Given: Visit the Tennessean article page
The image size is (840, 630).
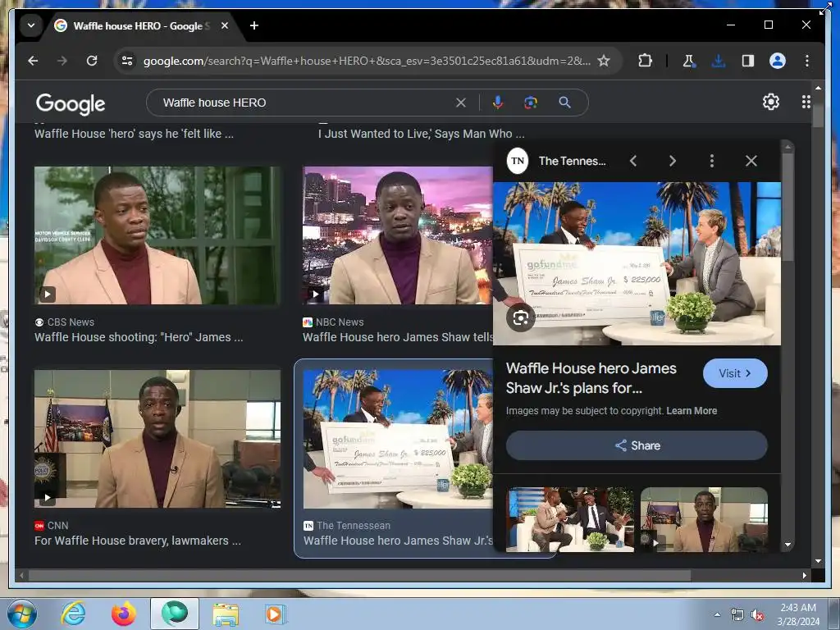Looking at the screenshot, I should click(735, 373).
